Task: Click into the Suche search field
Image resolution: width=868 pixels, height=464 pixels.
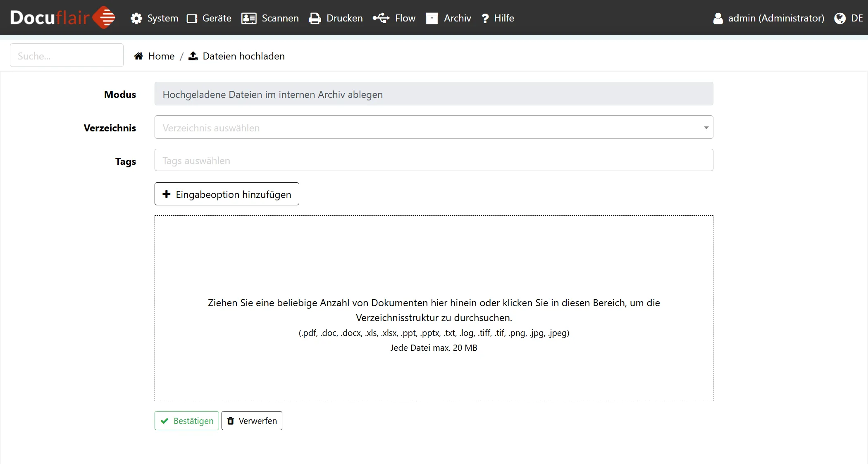Action: click(x=67, y=56)
